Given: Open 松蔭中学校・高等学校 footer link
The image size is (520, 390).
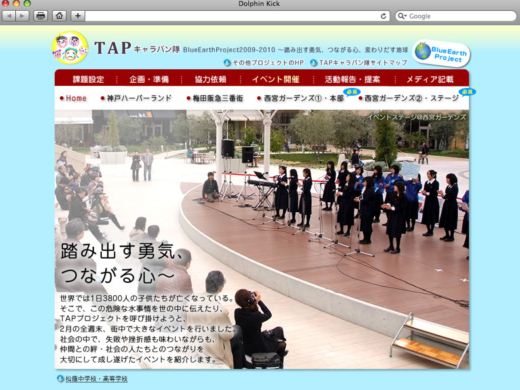Looking at the screenshot, I should pos(96,379).
